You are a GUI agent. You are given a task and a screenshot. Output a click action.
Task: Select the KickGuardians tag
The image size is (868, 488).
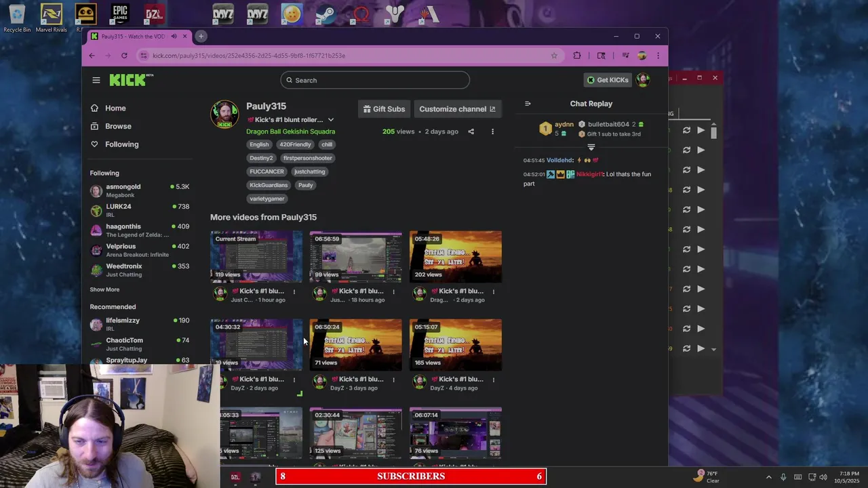[x=269, y=185]
